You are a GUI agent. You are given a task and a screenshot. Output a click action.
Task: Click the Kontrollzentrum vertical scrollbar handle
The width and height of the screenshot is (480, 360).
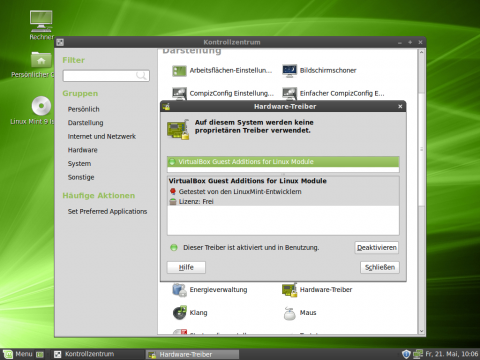pos(421,149)
